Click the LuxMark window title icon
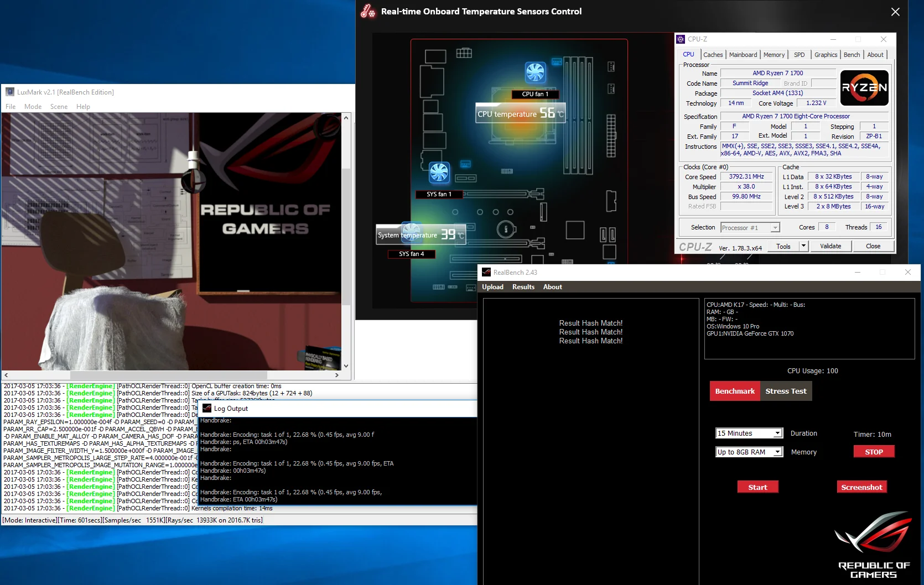924x585 pixels. point(10,92)
